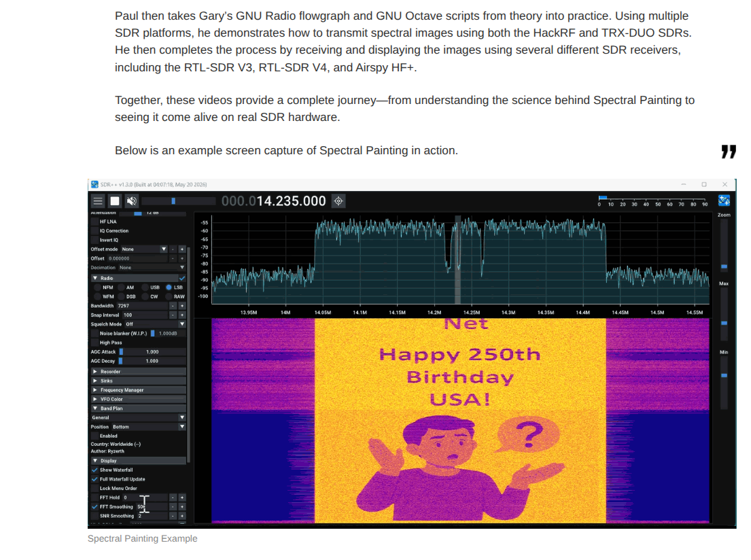Uncheck the Show Waterfall checkbox
This screenshot has height=560, width=751.
pos(95,470)
